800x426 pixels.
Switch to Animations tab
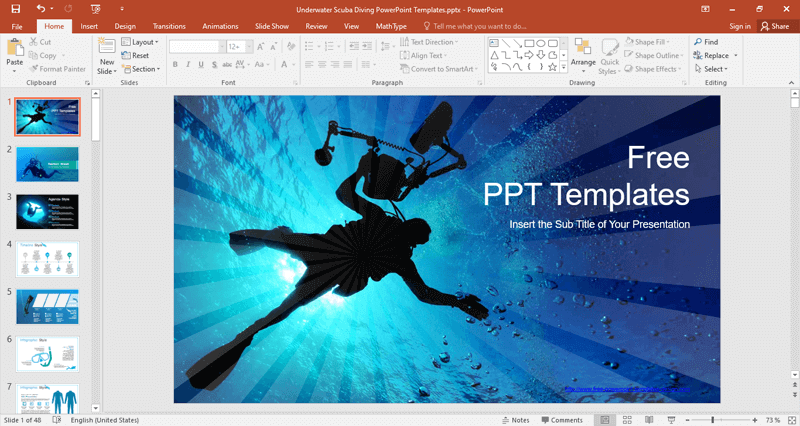tap(220, 26)
